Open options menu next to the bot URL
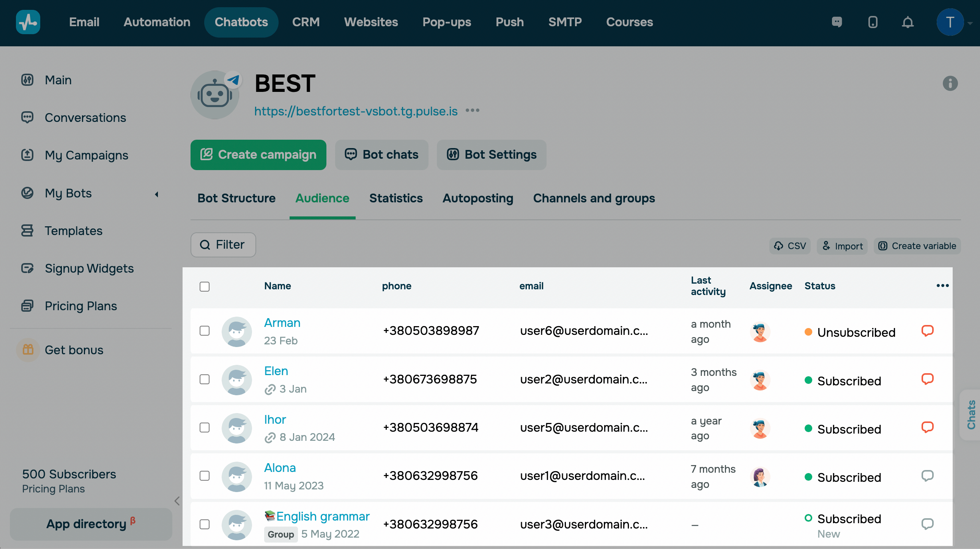 tap(473, 111)
